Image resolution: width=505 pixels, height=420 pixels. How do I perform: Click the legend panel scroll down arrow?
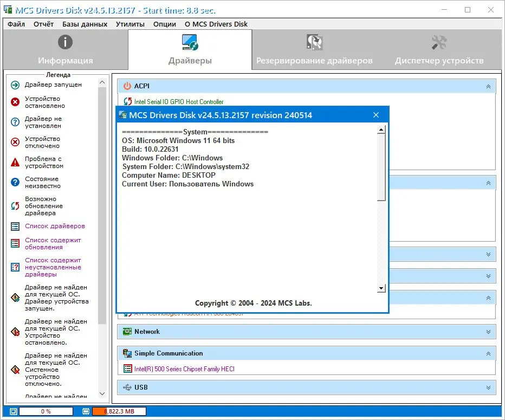click(x=102, y=393)
